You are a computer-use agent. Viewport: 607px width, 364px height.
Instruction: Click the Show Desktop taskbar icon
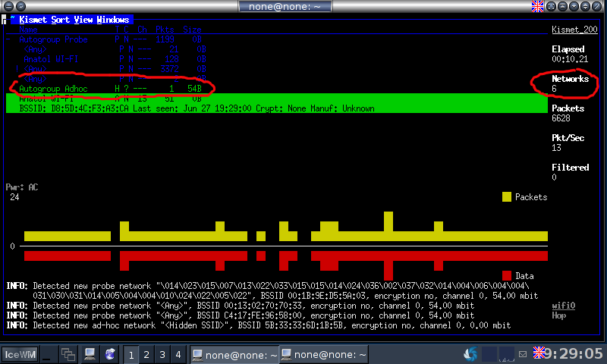point(46,354)
